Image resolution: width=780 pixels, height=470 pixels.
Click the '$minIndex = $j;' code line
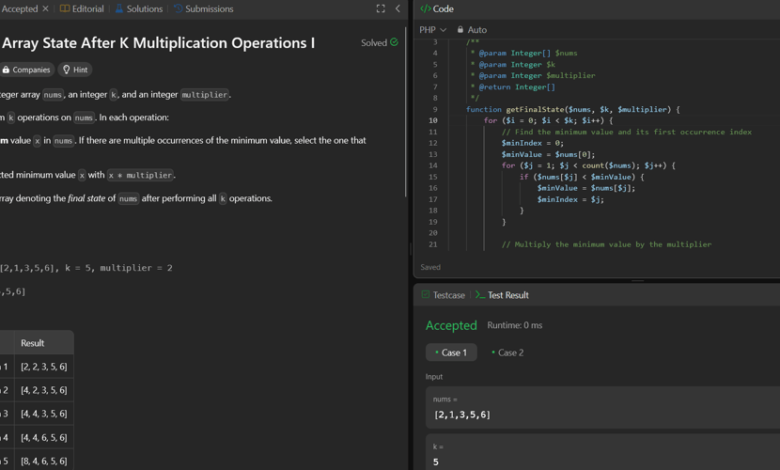pos(570,199)
